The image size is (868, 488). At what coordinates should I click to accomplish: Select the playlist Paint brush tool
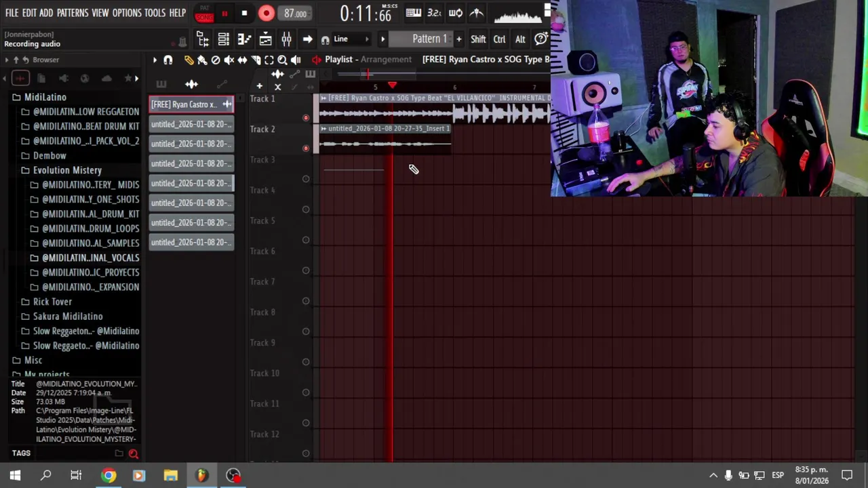202,60
